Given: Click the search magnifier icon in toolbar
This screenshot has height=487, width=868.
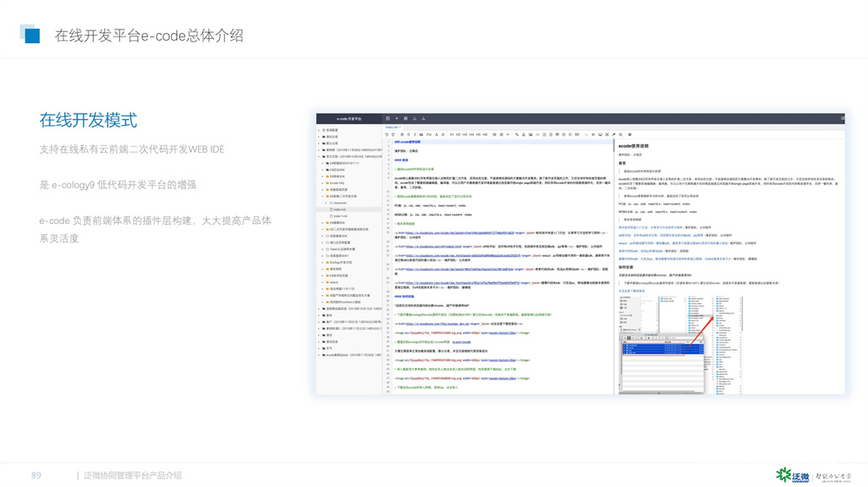Looking at the screenshot, I should pyautogui.click(x=620, y=135).
